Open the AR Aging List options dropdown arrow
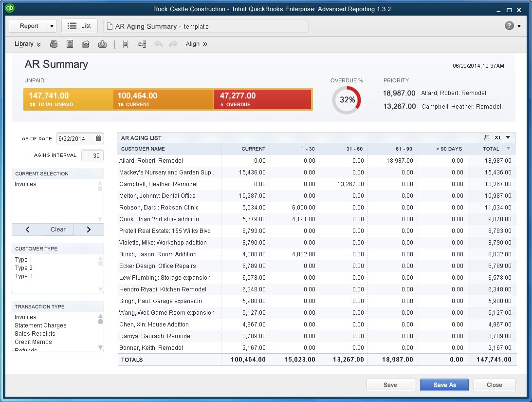Image resolution: width=532 pixels, height=402 pixels. [508, 137]
